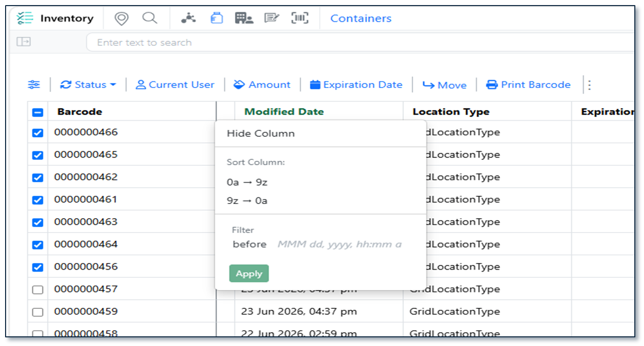Uncheck the box for barcode 0000000465

click(x=38, y=155)
